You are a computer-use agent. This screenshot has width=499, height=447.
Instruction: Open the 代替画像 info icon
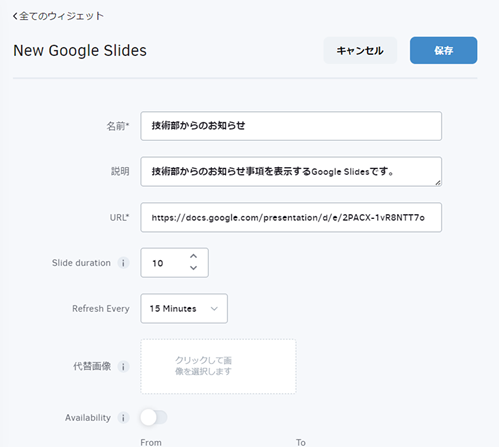pyautogui.click(x=123, y=366)
